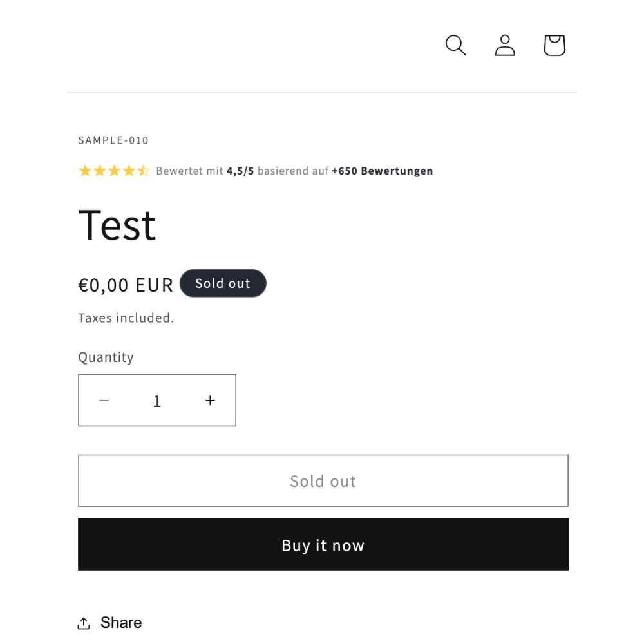Decrease quantity with the minus button

104,401
